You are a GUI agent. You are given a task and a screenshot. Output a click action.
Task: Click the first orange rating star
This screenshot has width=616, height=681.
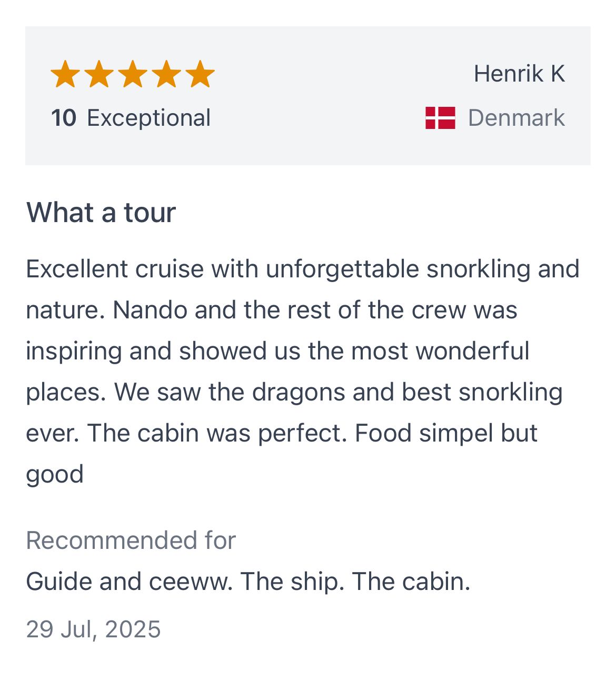[65, 74]
